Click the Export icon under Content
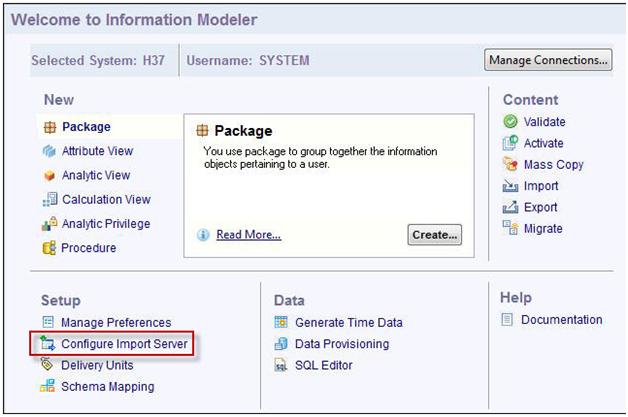 (x=510, y=207)
